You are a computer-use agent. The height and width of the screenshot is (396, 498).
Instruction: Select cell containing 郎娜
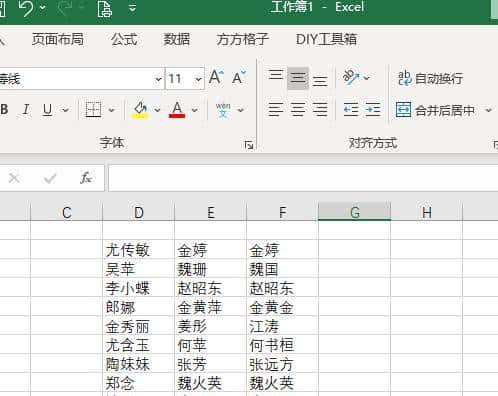click(139, 306)
